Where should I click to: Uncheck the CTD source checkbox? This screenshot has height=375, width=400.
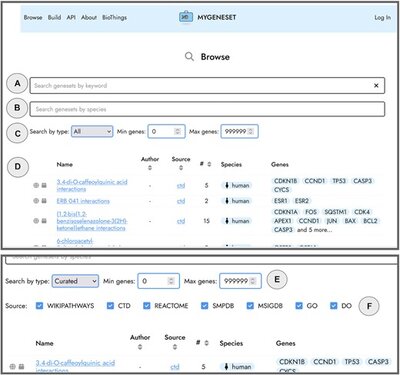coord(110,306)
